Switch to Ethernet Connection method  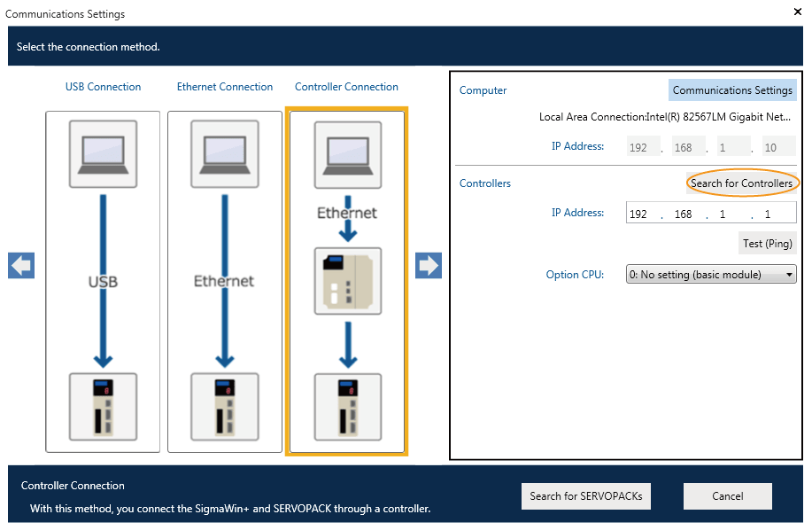(x=225, y=87)
